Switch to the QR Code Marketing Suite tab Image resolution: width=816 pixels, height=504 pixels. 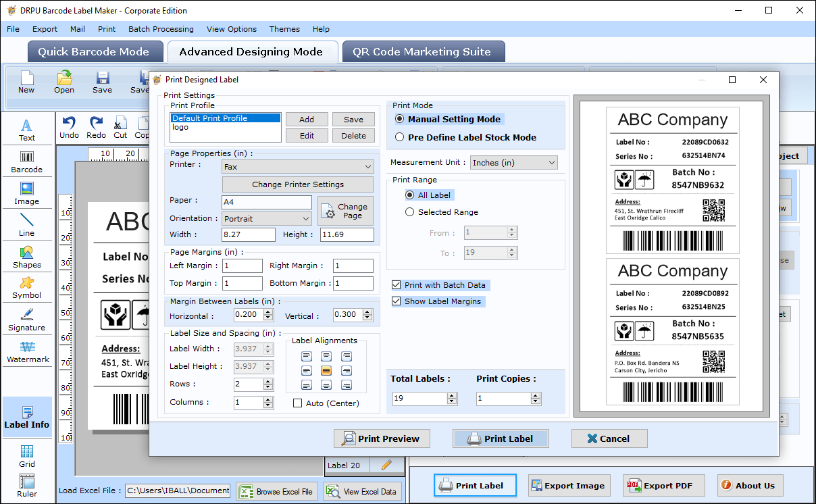point(423,52)
